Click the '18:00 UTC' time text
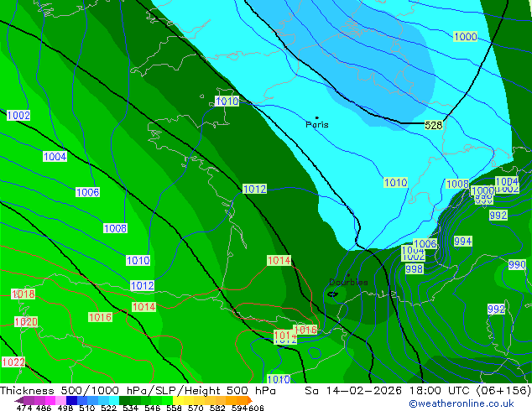Screen dimensions: 532x411 441,391
